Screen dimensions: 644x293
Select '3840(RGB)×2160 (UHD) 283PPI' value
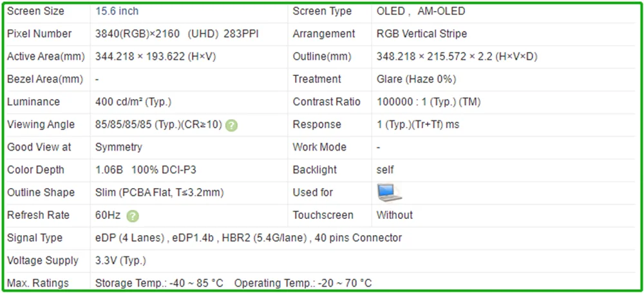coord(176,33)
